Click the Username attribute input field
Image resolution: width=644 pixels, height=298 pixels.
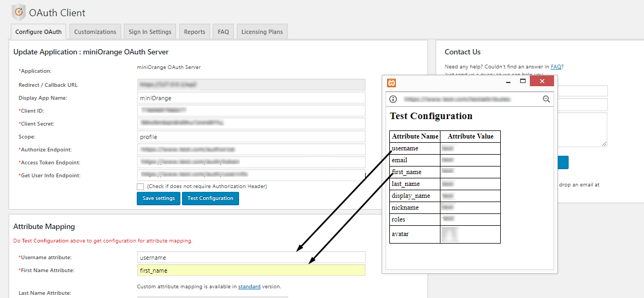[x=251, y=257]
